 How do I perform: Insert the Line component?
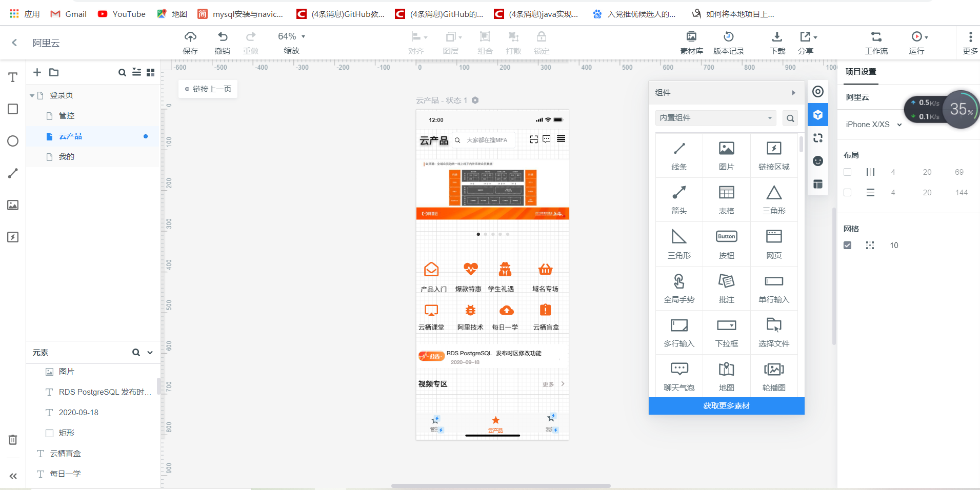pyautogui.click(x=679, y=156)
